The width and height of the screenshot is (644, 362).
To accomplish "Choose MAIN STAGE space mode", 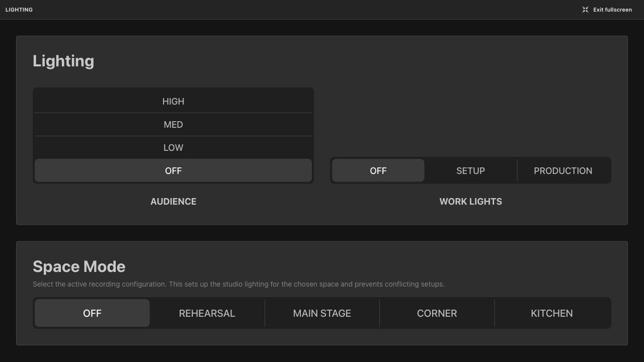I will point(322,313).
